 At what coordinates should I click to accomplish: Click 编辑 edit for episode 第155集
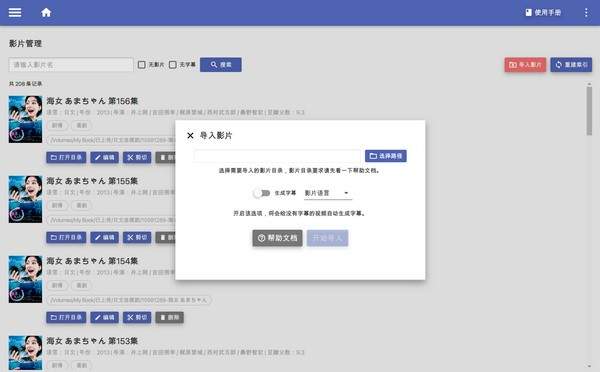click(x=104, y=237)
